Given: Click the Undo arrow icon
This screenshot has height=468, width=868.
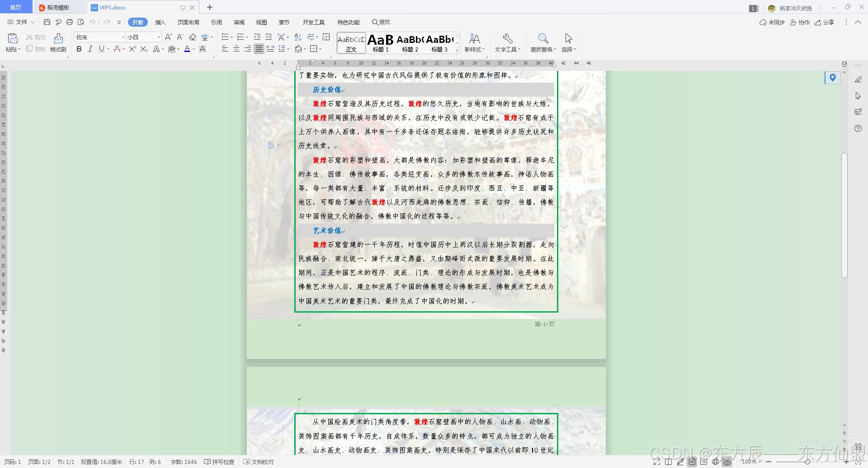Looking at the screenshot, I should (92, 22).
